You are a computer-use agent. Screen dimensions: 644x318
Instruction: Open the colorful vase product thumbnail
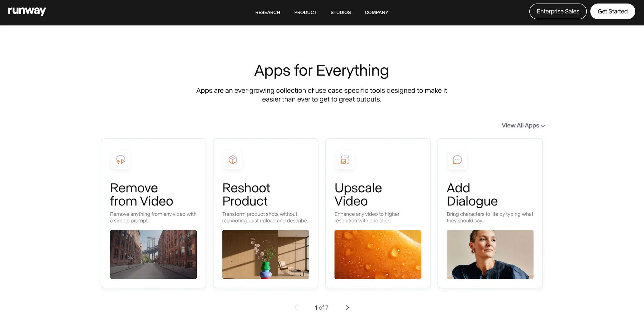[x=265, y=254]
